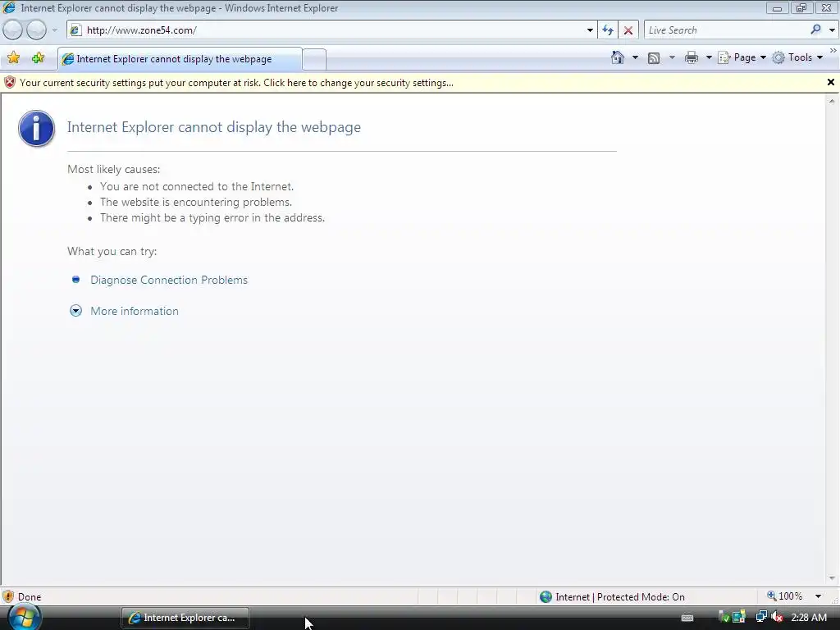Click the Internet Explorer taskbar button
This screenshot has height=630, width=840.
185,618
